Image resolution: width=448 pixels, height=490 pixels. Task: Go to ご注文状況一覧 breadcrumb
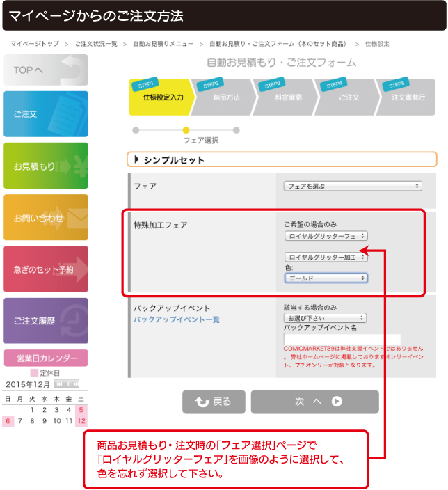[96, 44]
